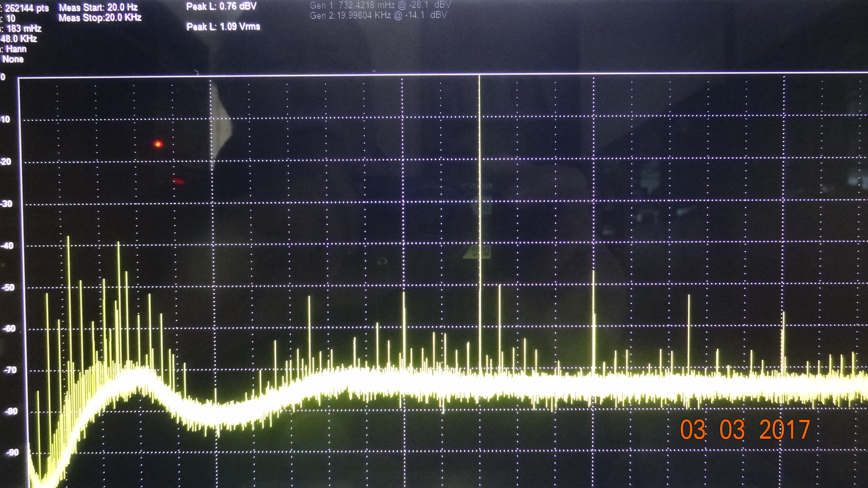Click the -20 dB vertical axis label
This screenshot has height=488, width=868.
pyautogui.click(x=6, y=162)
